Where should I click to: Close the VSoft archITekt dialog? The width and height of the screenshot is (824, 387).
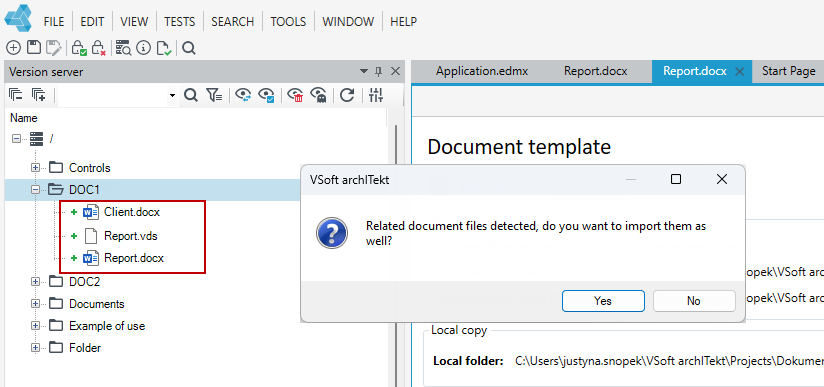point(722,179)
